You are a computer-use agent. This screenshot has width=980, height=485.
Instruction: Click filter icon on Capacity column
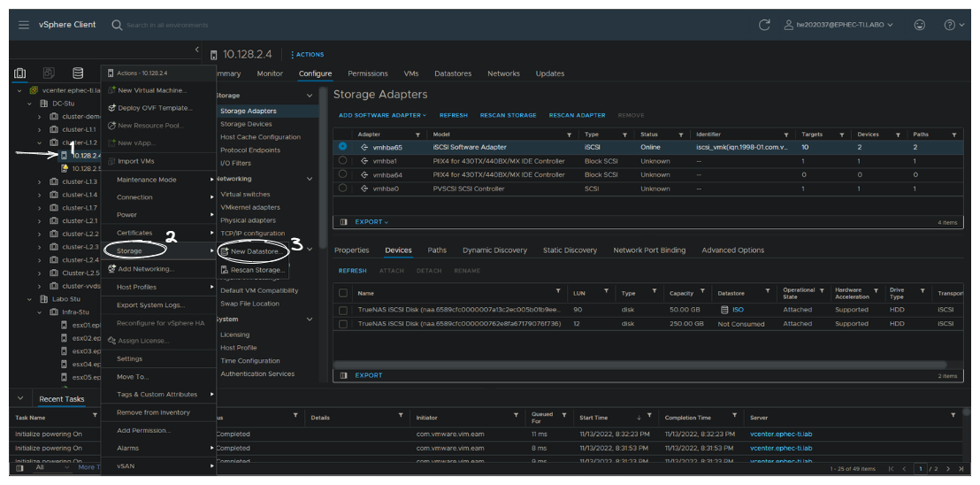click(703, 291)
